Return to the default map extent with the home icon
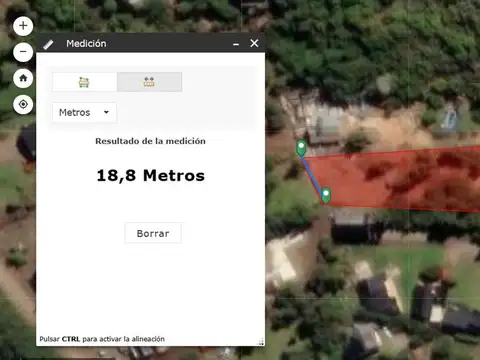 [x=23, y=78]
